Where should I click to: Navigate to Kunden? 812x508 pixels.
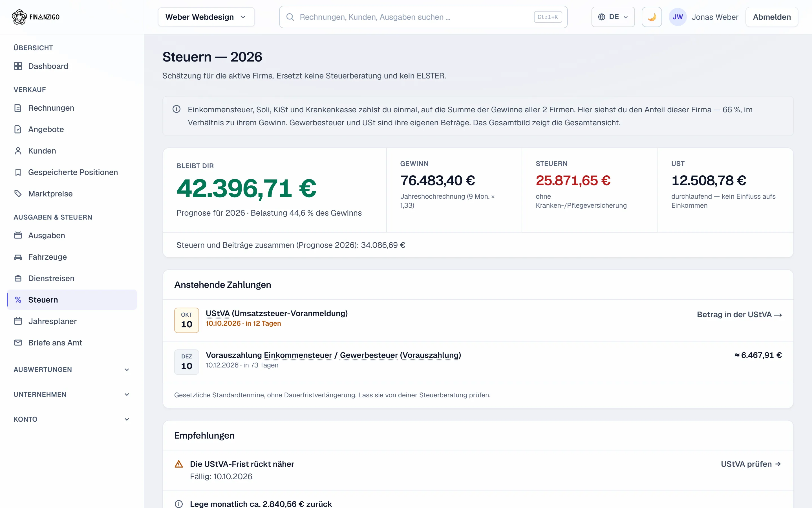coord(72,151)
